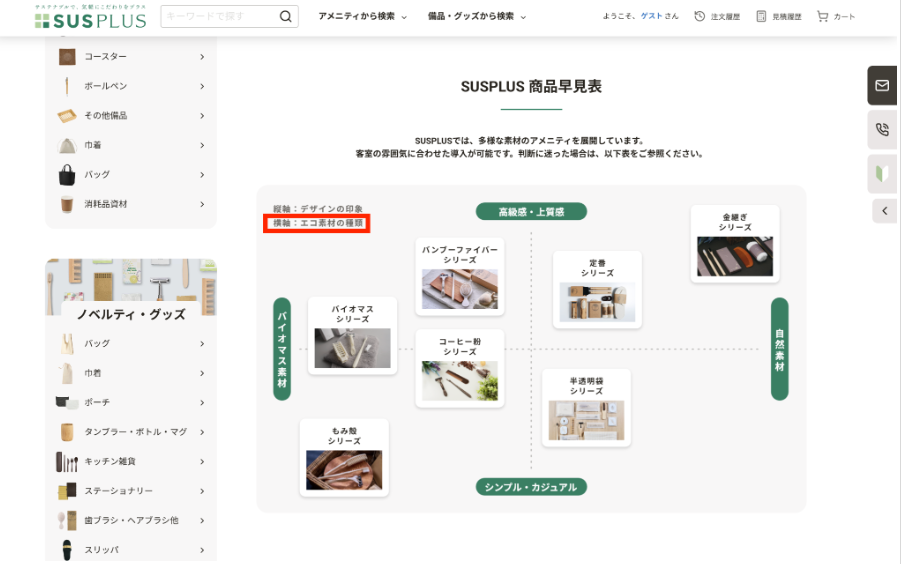
Task: Expand the その他備品 row chevron
Action: coord(202,115)
